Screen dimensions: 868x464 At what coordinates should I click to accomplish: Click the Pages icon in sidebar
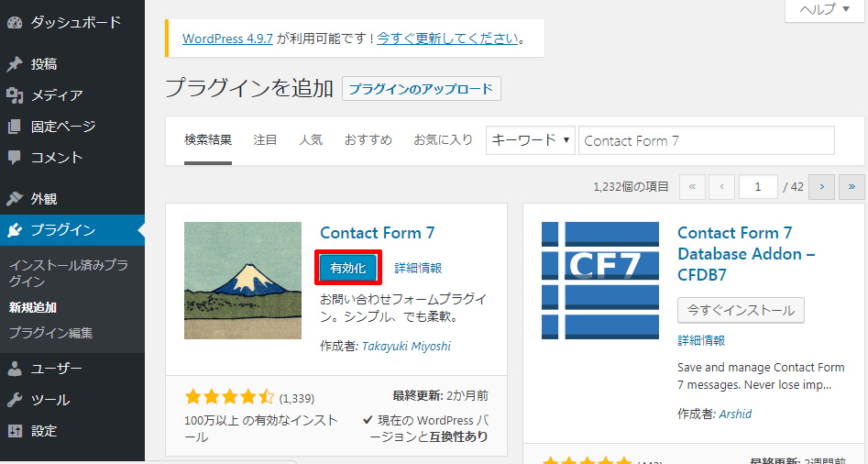coord(15,127)
